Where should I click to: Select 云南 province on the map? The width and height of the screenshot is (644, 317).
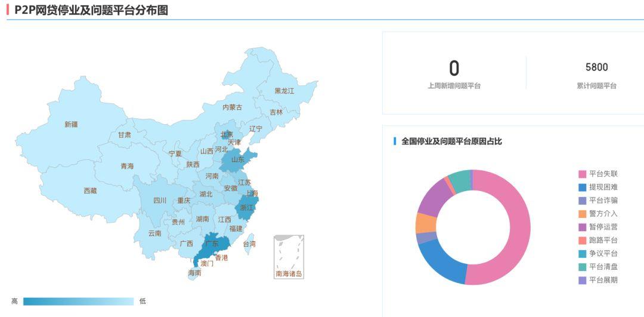(x=155, y=233)
